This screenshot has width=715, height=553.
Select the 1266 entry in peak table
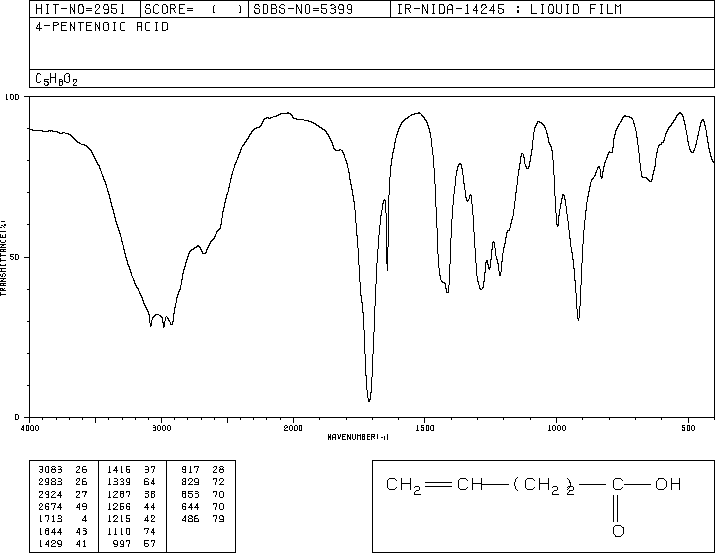[x=119, y=506]
